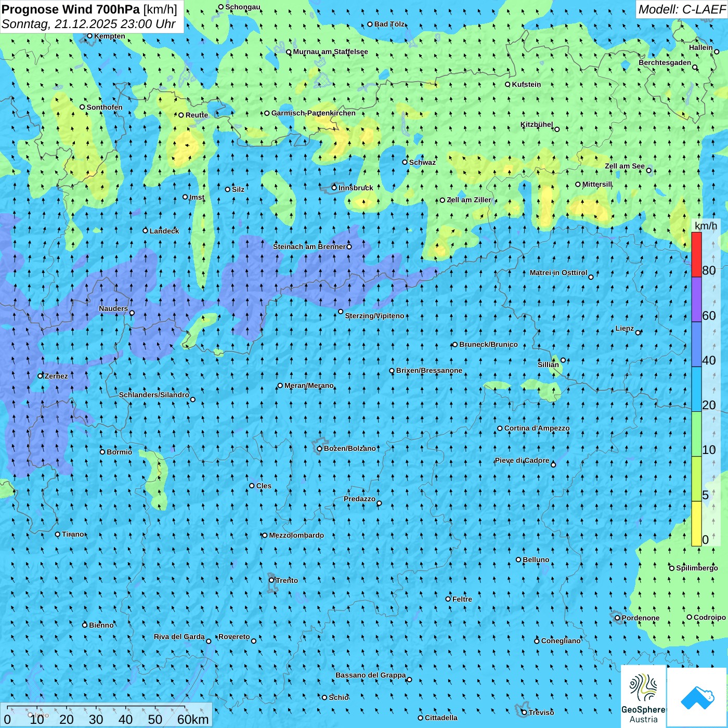Click the Reutte label
Viewport: 728px width, 728px height.
click(x=197, y=115)
